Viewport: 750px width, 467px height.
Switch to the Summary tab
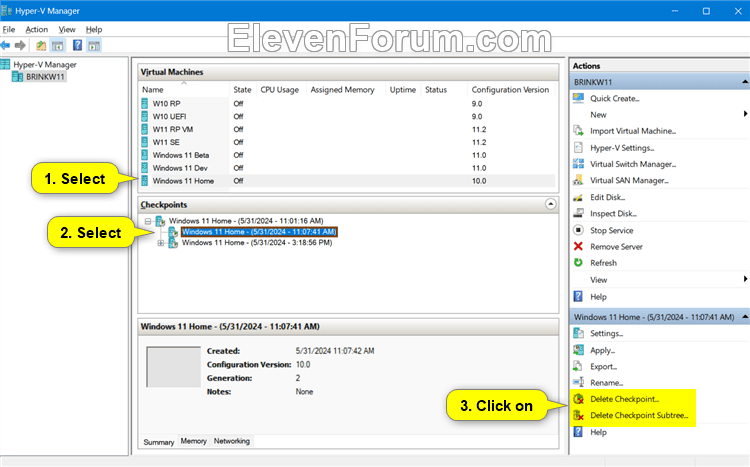point(159,442)
